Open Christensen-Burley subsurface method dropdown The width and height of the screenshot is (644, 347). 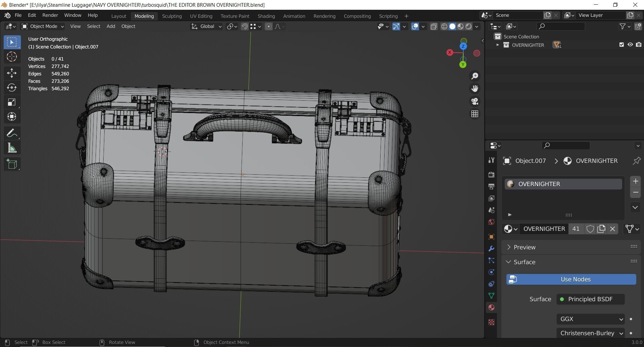click(591, 333)
